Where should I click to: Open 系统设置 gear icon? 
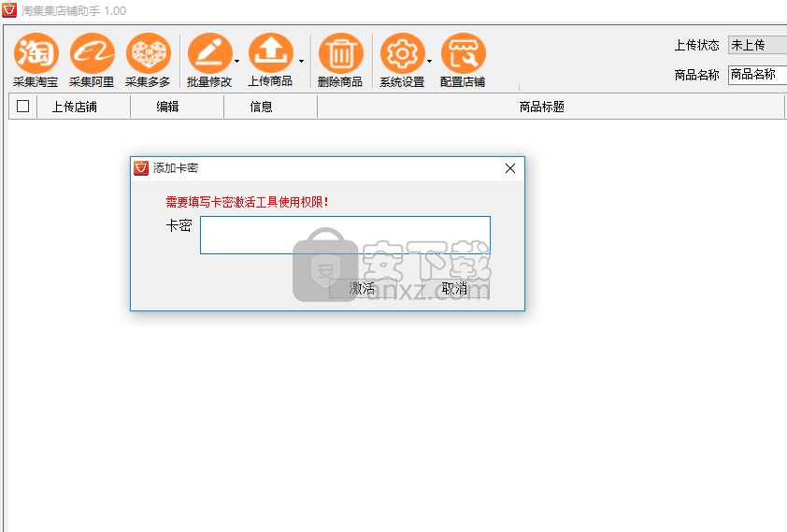click(402, 60)
